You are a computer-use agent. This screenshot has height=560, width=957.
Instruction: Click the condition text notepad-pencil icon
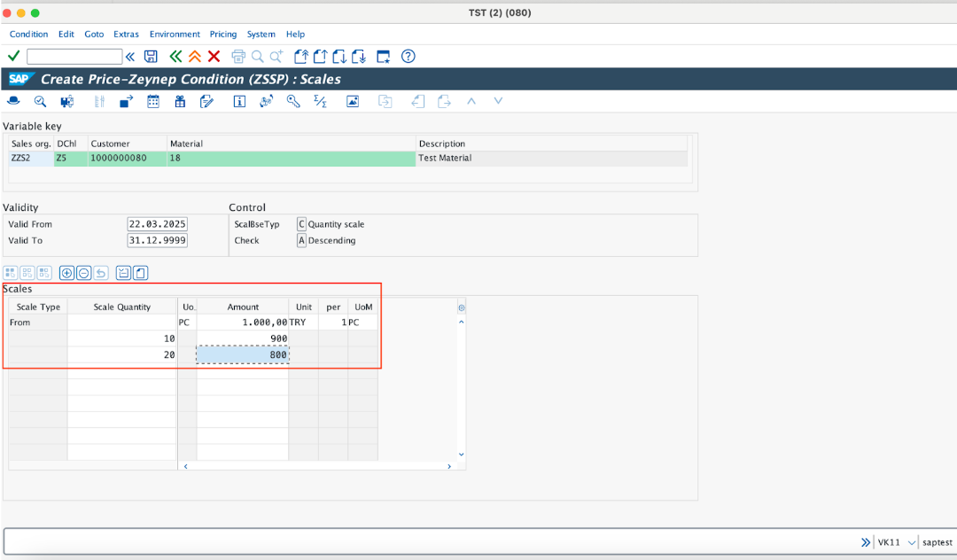pyautogui.click(x=206, y=101)
